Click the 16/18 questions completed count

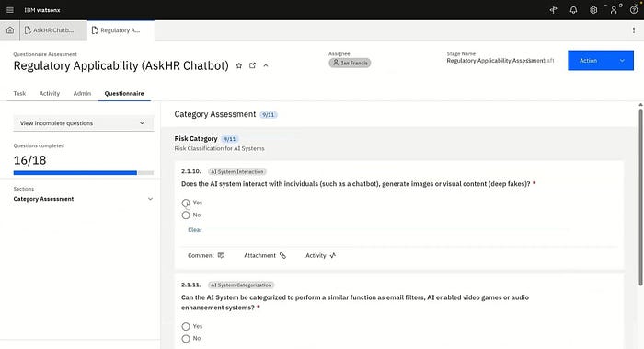(x=29, y=160)
